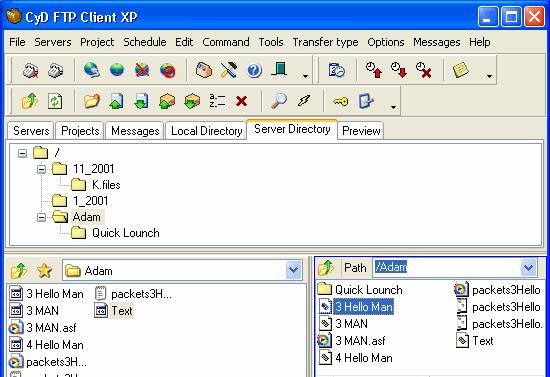Click the refresh document icon with green arrows
Viewport: 550px width, 377px height.
[x=55, y=101]
